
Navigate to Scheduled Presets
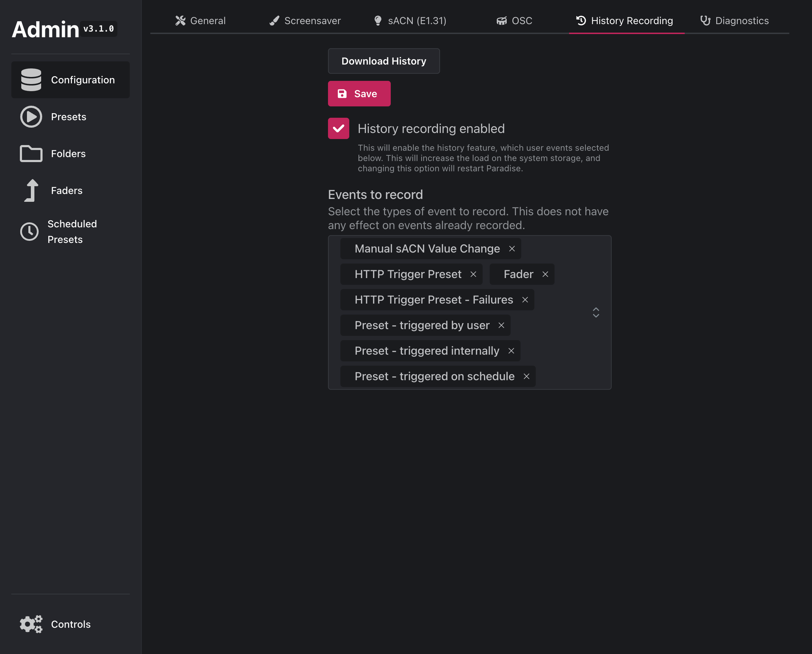(x=71, y=232)
